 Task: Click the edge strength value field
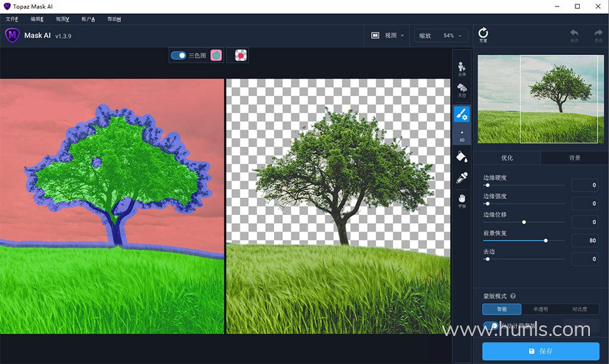click(x=585, y=204)
